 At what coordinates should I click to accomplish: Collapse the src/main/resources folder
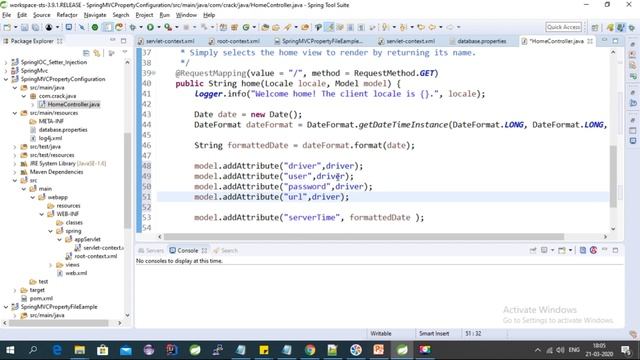pos(15,113)
